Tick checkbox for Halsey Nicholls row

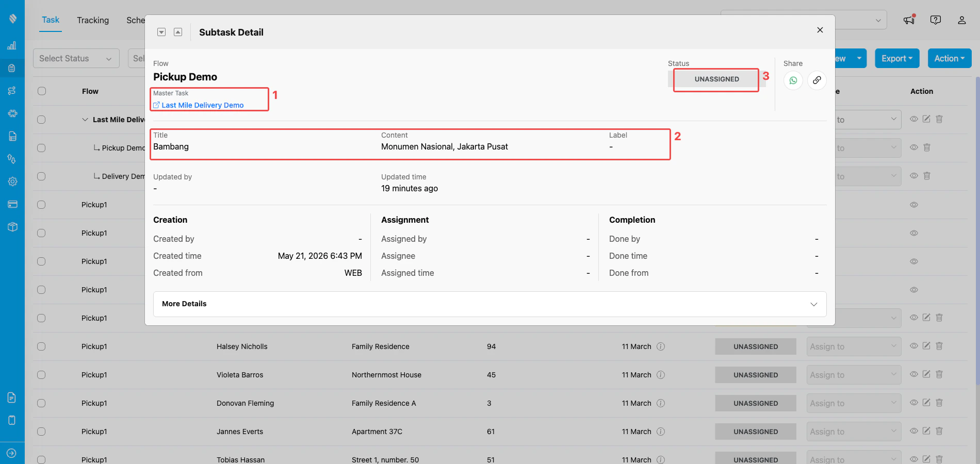[x=41, y=346]
